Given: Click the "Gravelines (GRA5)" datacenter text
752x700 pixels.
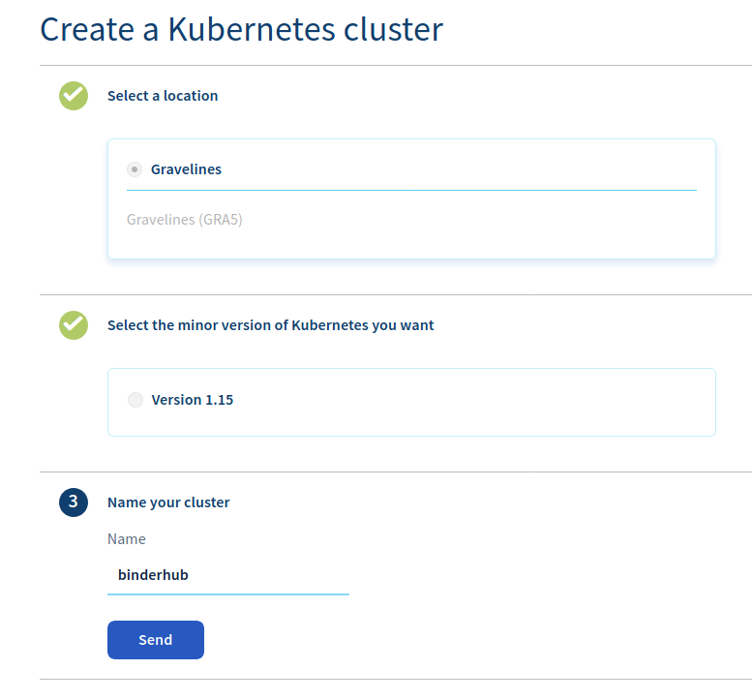Looking at the screenshot, I should click(x=185, y=220).
